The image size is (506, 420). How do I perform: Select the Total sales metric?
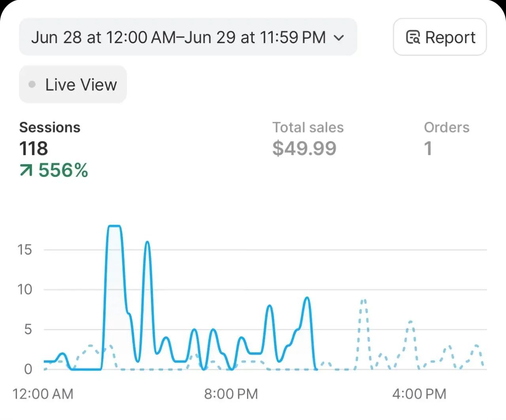click(308, 127)
